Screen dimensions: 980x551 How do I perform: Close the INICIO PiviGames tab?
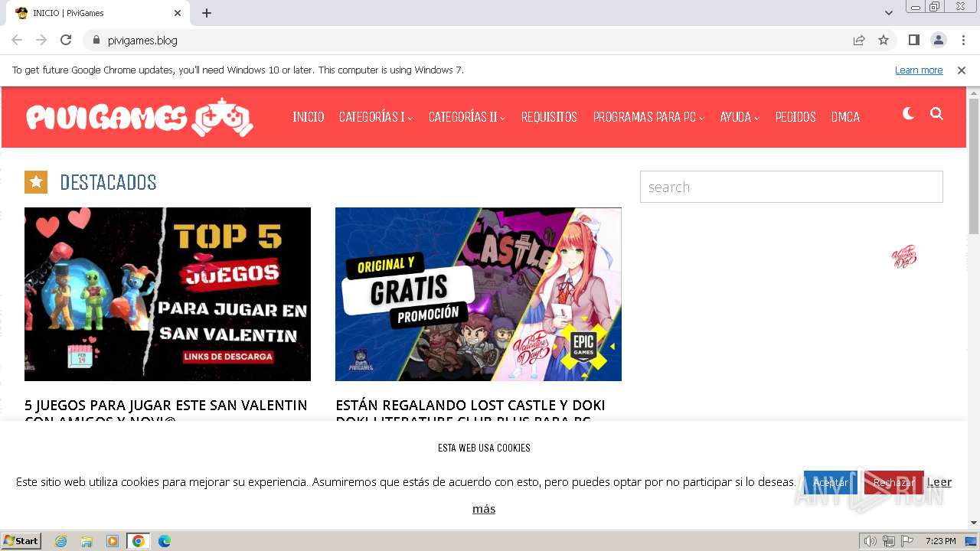178,13
